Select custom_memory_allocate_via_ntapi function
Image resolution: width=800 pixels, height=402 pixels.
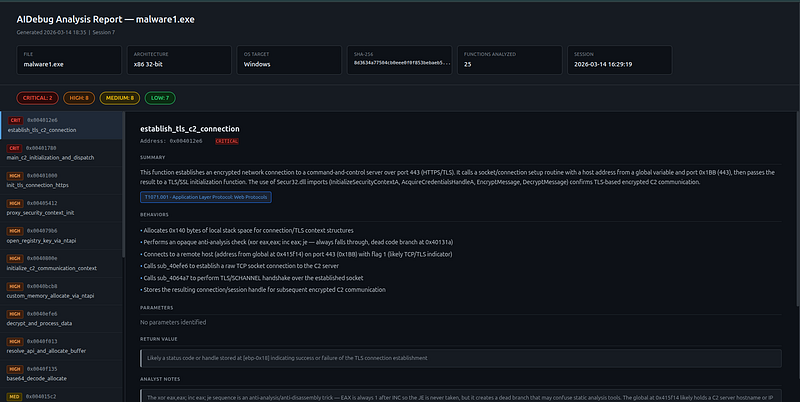click(61, 291)
